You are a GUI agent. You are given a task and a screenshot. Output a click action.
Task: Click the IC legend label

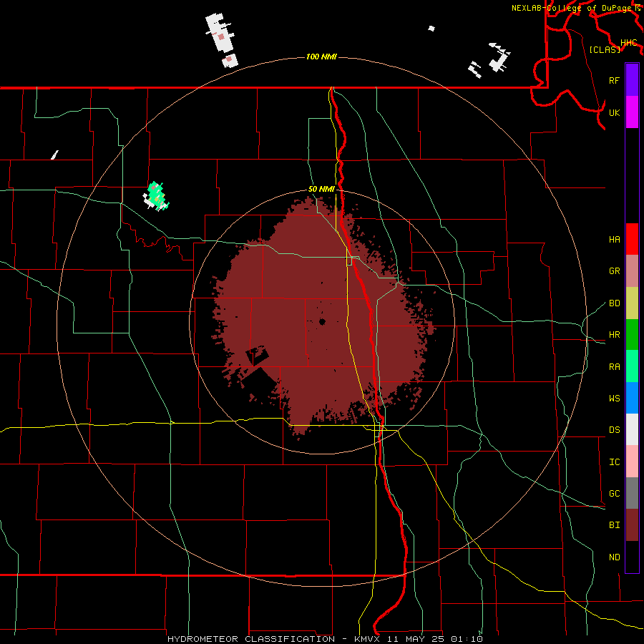click(x=614, y=462)
